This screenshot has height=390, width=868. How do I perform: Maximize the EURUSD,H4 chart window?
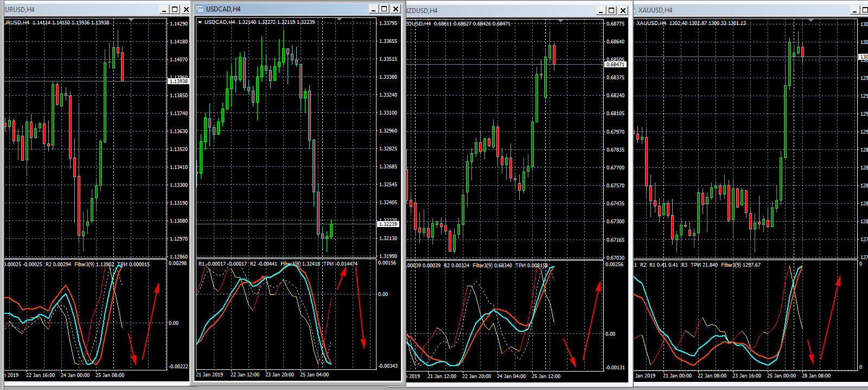[x=175, y=9]
